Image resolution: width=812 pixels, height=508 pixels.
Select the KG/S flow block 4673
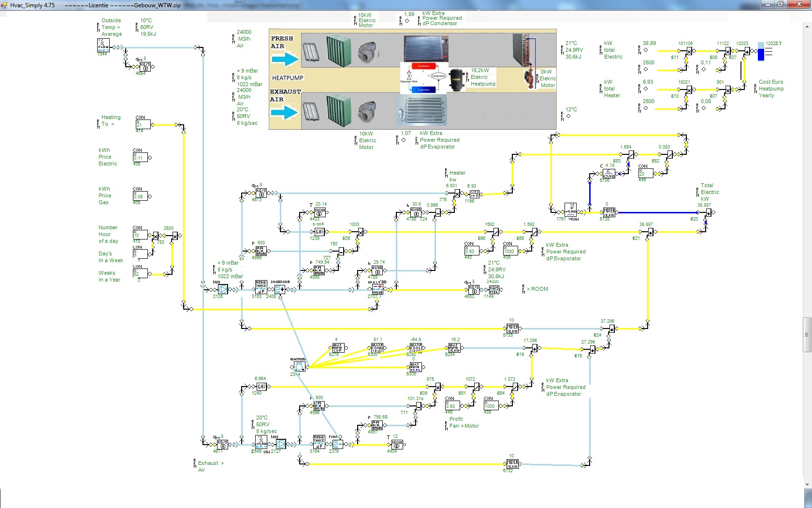tap(261, 193)
